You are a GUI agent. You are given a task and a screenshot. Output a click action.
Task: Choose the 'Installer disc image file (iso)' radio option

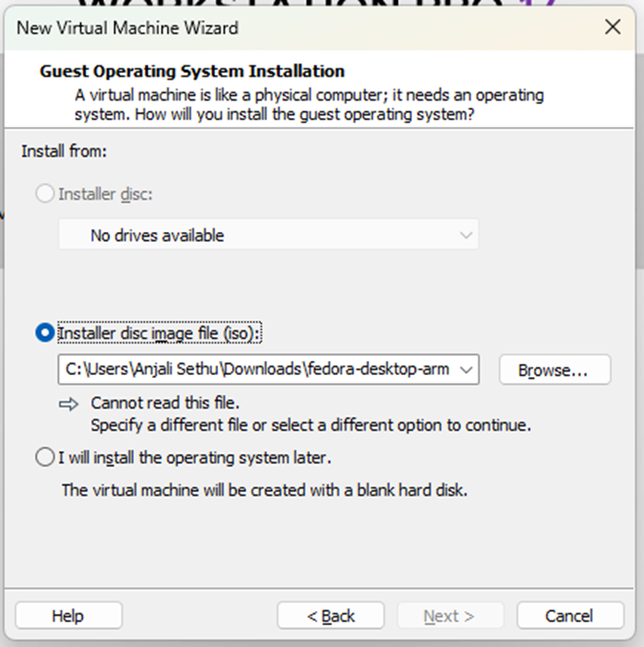[45, 333]
